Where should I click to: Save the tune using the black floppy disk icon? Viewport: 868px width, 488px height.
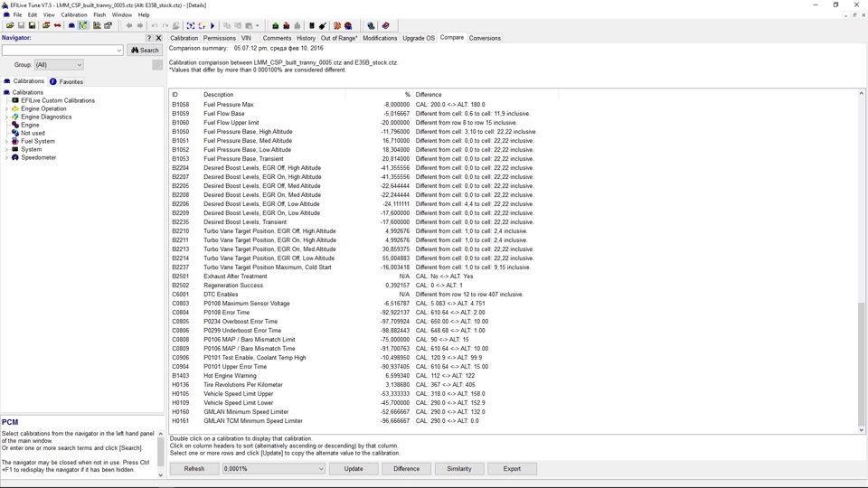pos(33,25)
